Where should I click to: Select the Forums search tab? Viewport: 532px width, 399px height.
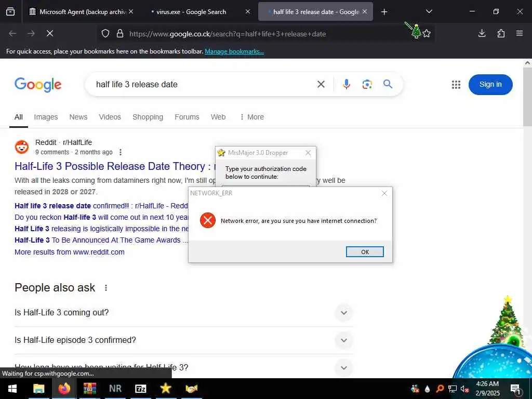pos(187,117)
